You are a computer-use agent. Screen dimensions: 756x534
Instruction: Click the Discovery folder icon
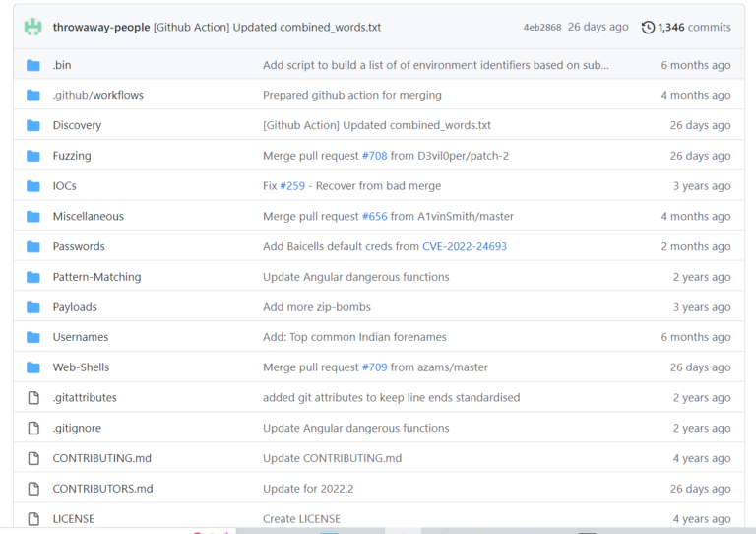33,125
